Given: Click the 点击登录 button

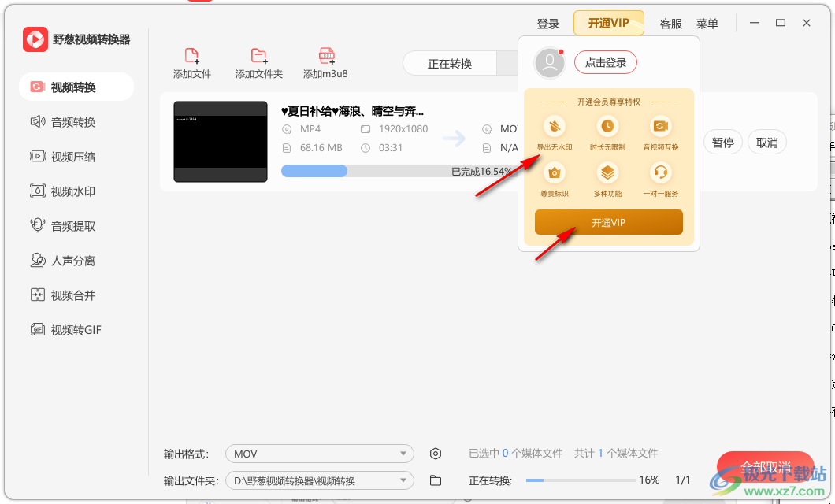Looking at the screenshot, I should click(606, 63).
